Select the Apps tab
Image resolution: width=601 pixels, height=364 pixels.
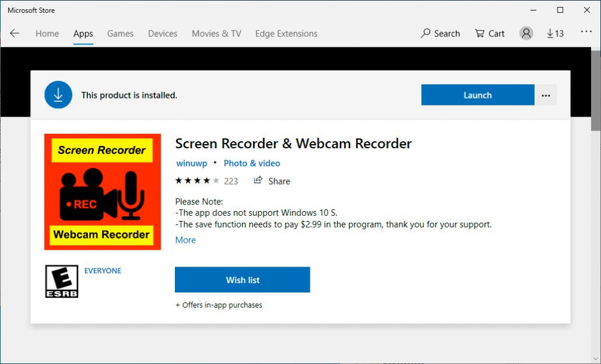(x=83, y=33)
